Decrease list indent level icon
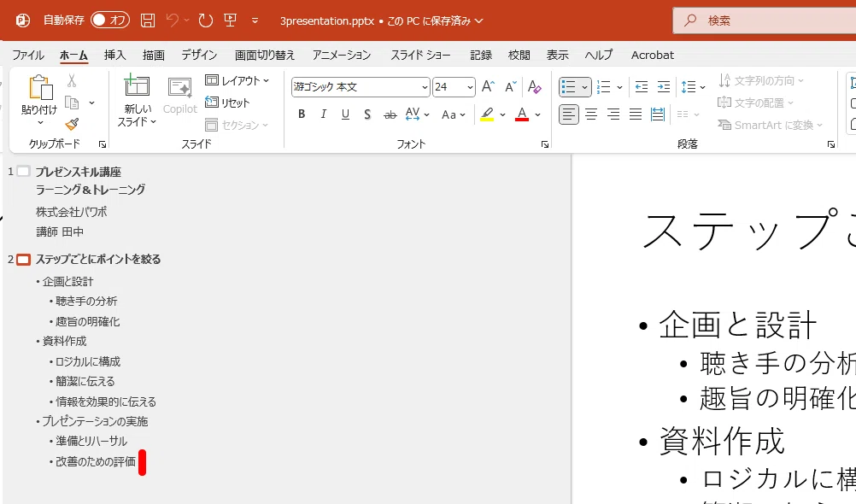Viewport: 856px width, 504px height. point(642,87)
